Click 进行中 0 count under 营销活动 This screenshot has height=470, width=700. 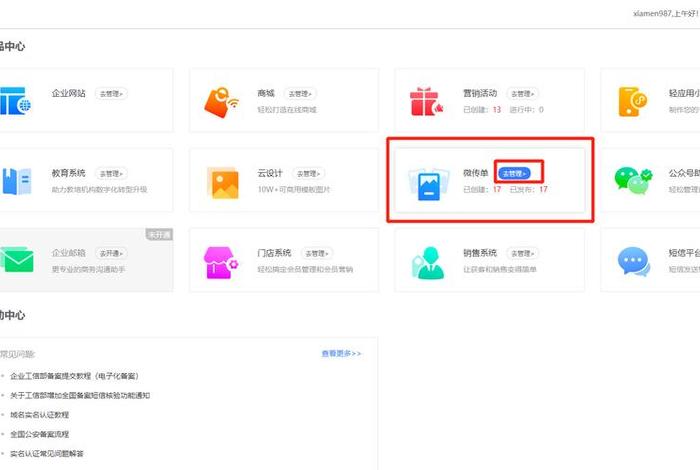pos(527,110)
